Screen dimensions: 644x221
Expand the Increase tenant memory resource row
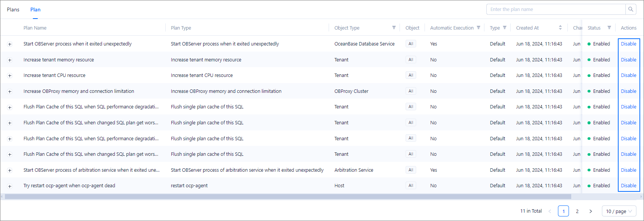pyautogui.click(x=10, y=60)
